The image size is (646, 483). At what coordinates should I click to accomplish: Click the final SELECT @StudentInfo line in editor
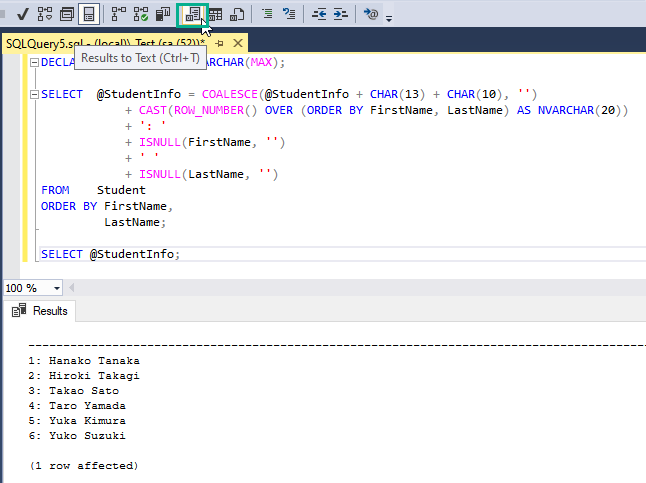[x=110, y=254]
